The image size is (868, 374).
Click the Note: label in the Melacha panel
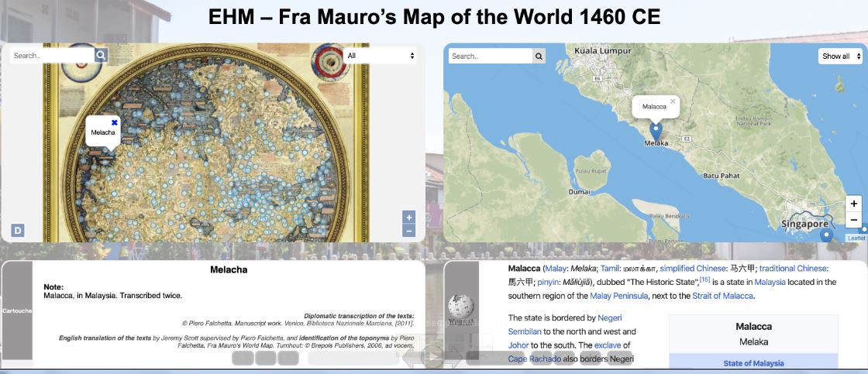[x=53, y=287]
